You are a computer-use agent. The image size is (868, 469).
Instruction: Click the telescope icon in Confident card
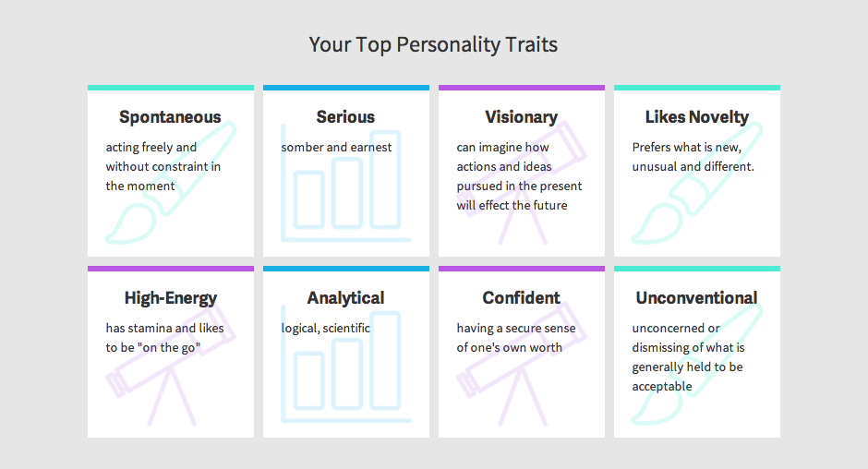[522, 364]
